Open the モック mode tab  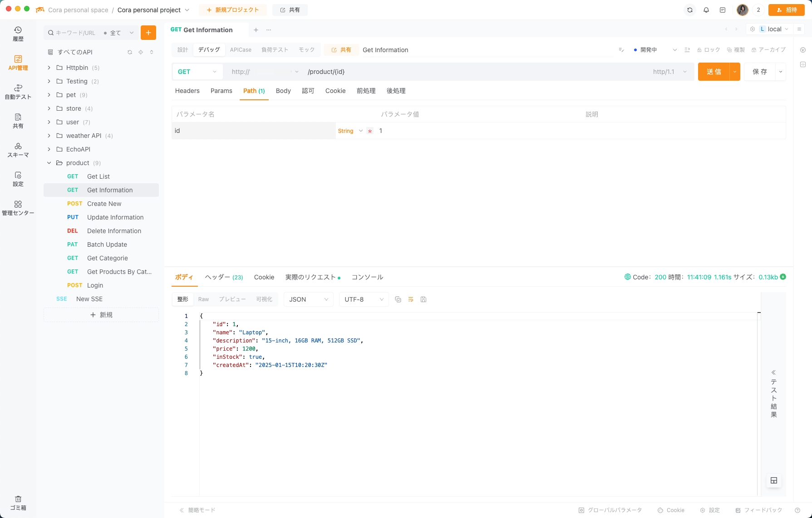[306, 50]
